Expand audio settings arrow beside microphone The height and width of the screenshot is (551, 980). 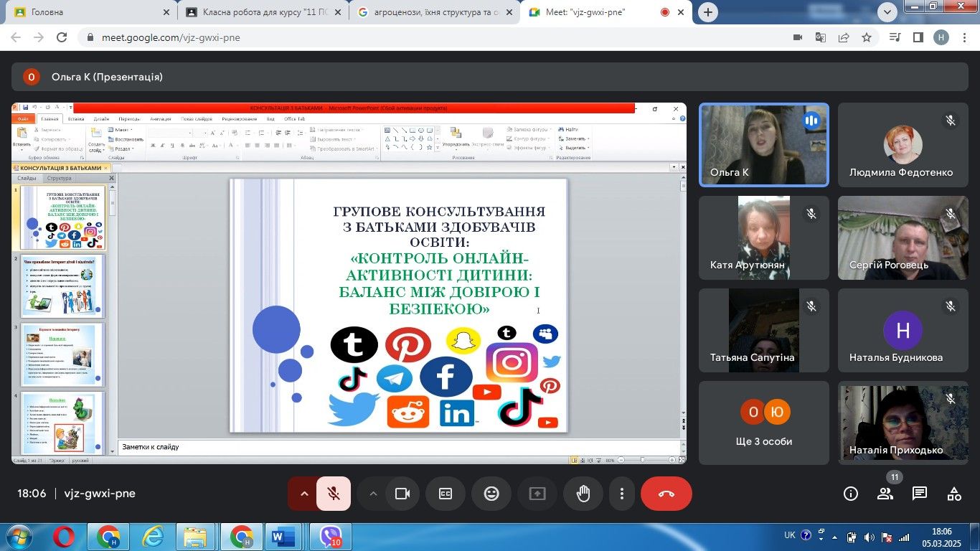tap(303, 494)
